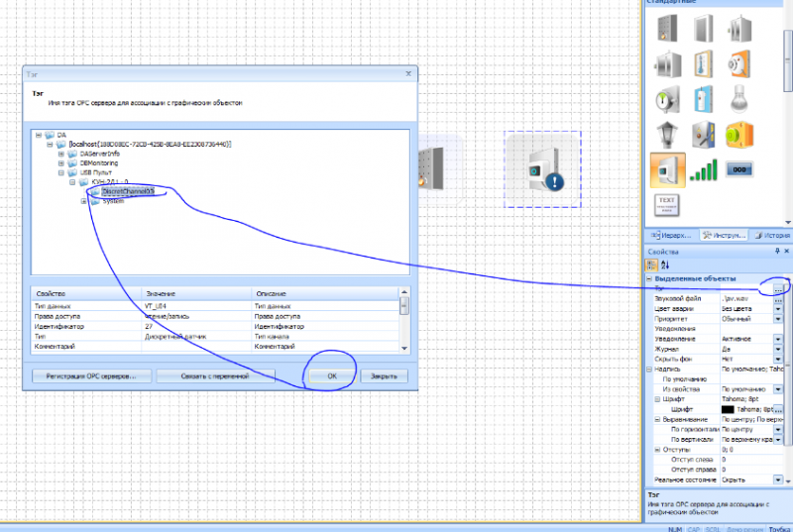Click OK in the Тэг dialog
The width and height of the screenshot is (793, 532).
click(x=332, y=375)
